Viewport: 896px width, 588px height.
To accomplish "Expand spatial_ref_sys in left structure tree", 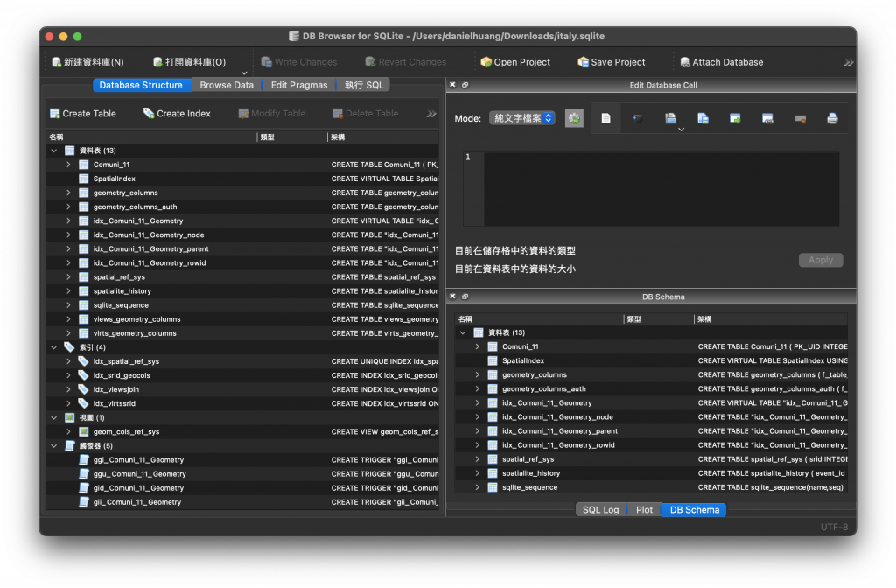I will tap(68, 277).
